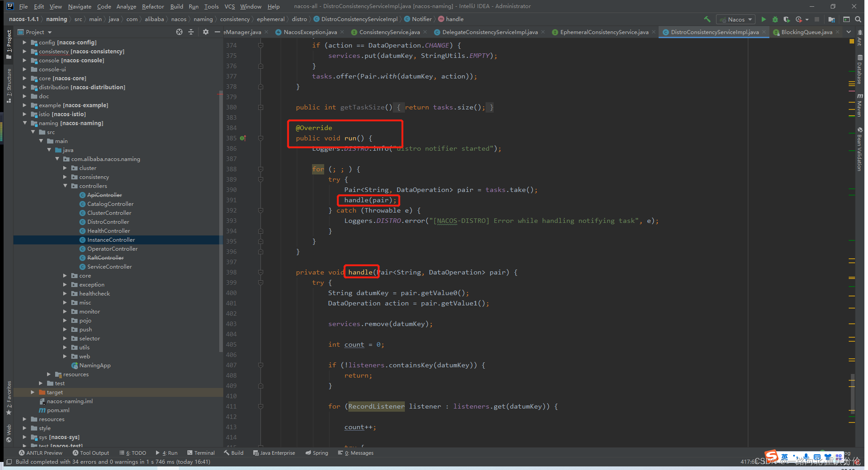Click the locate-in-project crosshair icon
The image size is (868, 470).
coord(179,32)
